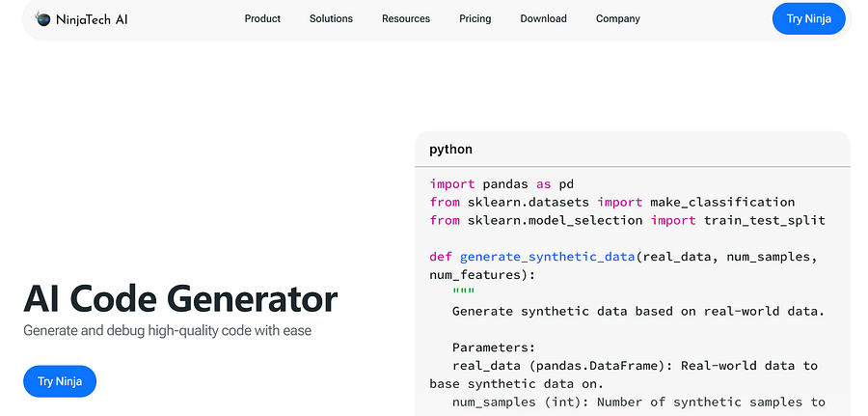
Task: Go to the Download page
Action: [x=544, y=19]
